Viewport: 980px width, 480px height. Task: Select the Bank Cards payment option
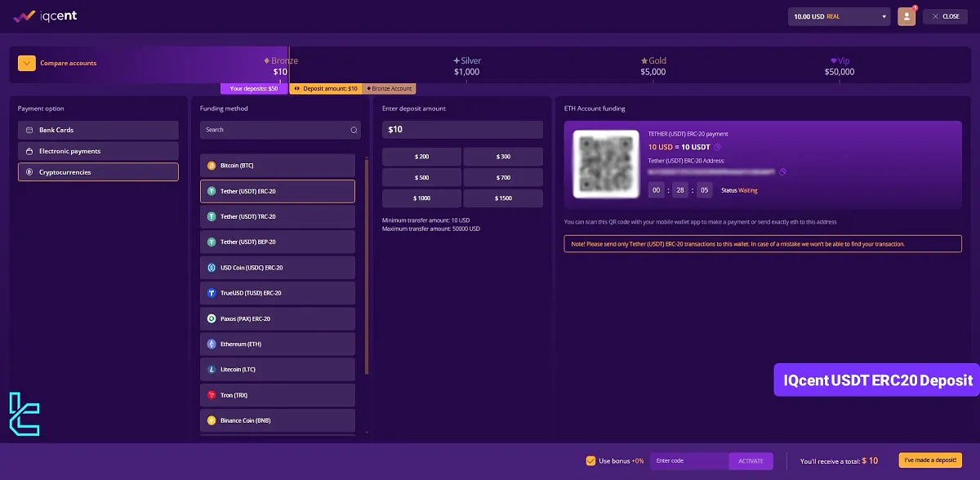click(97, 130)
